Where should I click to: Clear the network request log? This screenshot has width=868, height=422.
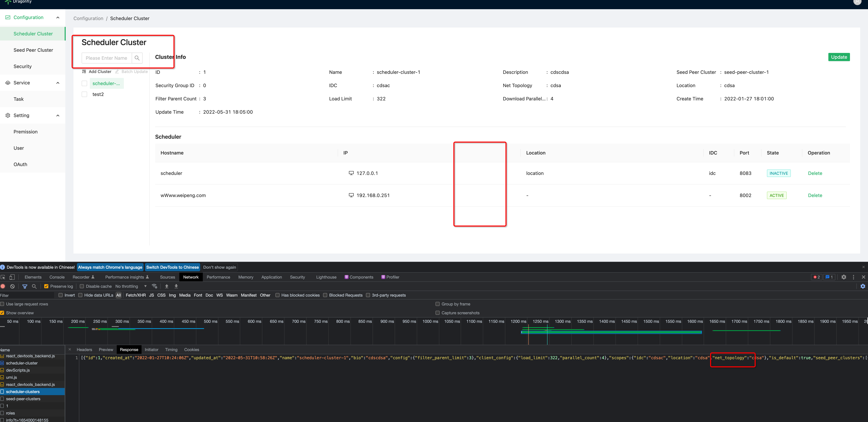click(x=12, y=286)
